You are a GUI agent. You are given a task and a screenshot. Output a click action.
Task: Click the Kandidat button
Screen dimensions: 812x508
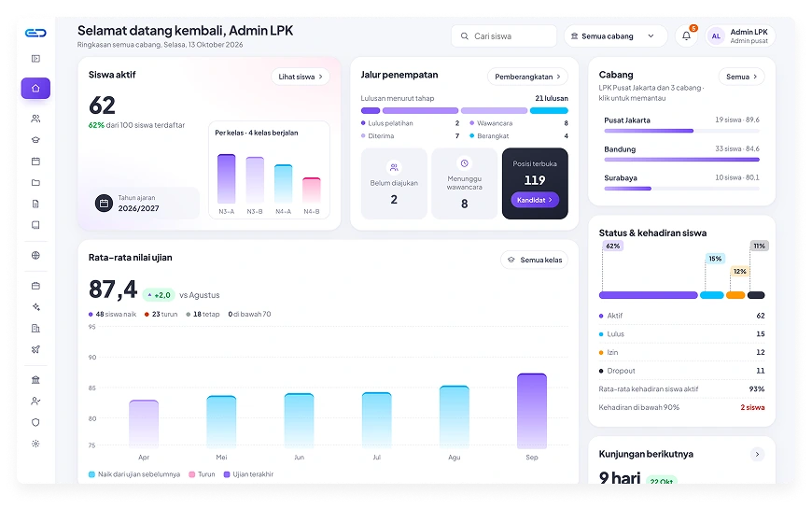pyautogui.click(x=535, y=200)
